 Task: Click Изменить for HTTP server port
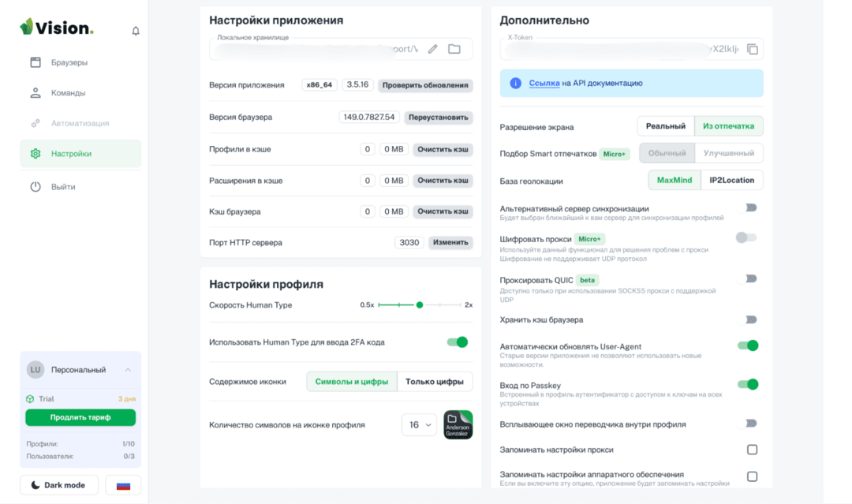450,242
